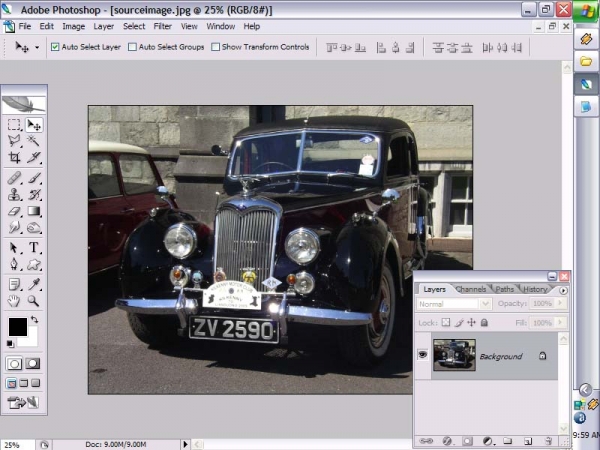Select the Eraser tool
The image size is (600, 450).
point(14,211)
